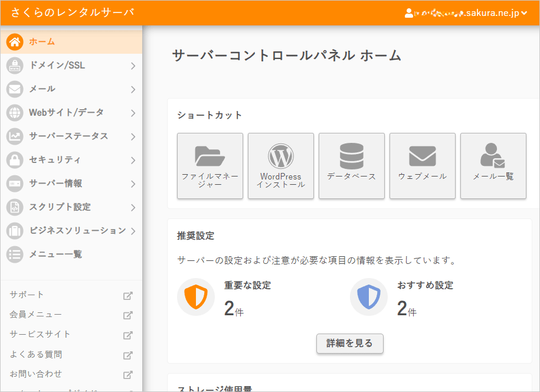Click the 推奨設定 section heading

195,236
